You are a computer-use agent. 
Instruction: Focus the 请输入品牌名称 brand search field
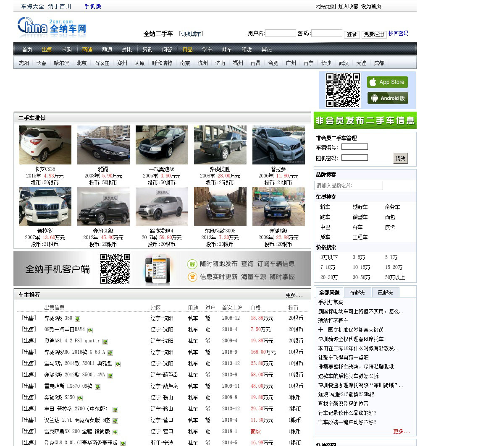(349, 185)
